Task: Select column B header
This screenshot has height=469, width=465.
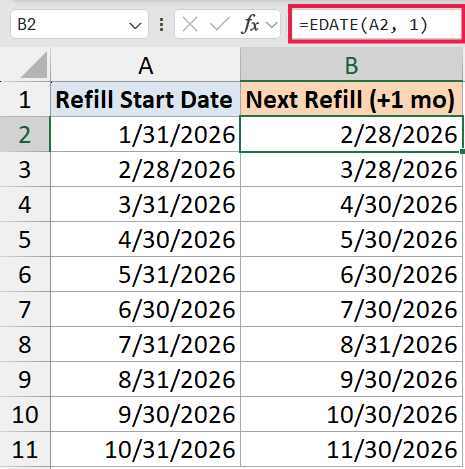Action: (x=351, y=65)
